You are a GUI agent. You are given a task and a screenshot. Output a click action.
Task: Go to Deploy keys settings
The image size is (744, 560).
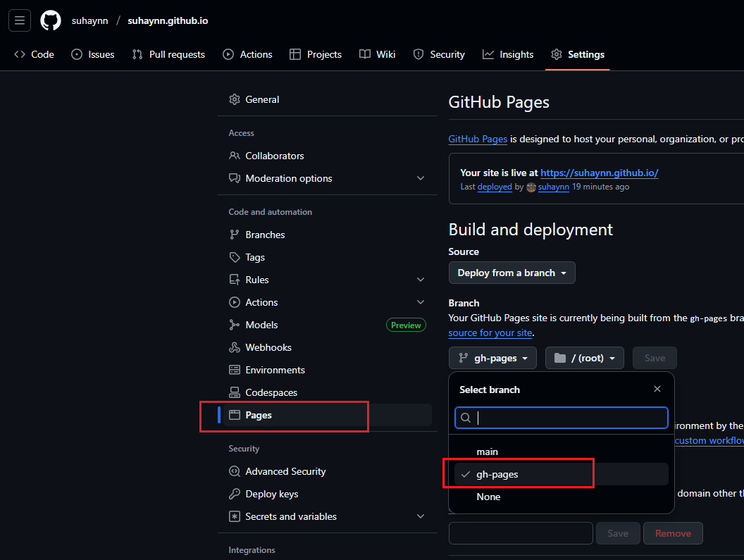[x=271, y=494]
